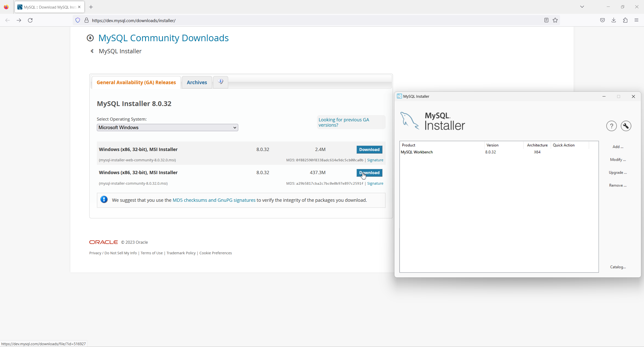Open the MD5 checksums and GnuPG signatures link
This screenshot has width=644, height=347.
click(x=214, y=200)
